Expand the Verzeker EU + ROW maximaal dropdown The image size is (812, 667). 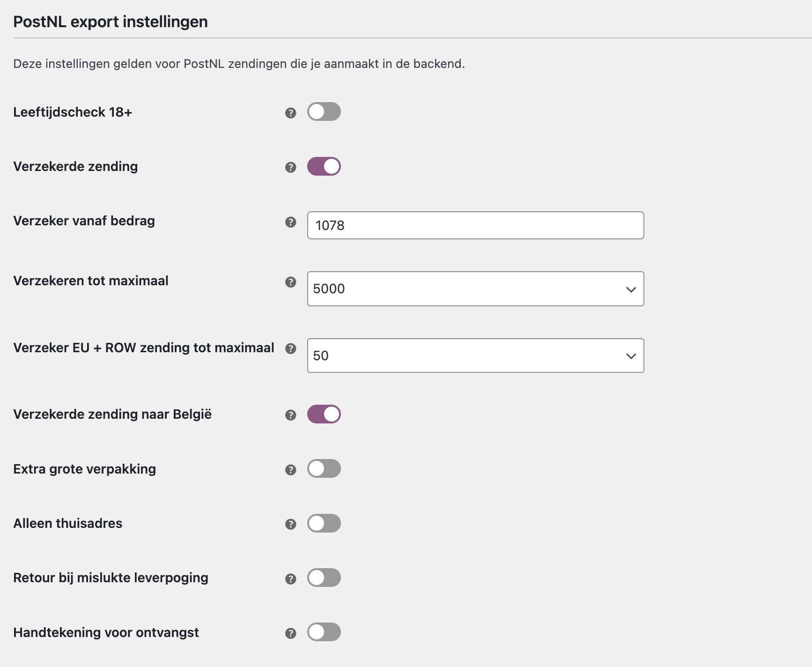(x=632, y=356)
